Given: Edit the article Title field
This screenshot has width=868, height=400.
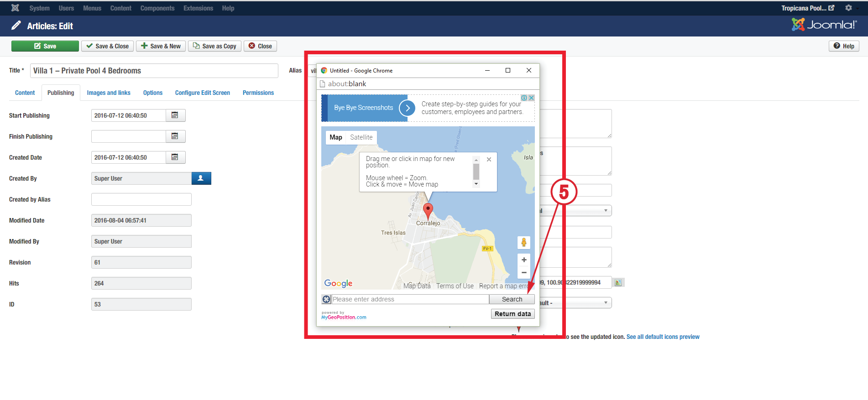Looking at the screenshot, I should 154,71.
